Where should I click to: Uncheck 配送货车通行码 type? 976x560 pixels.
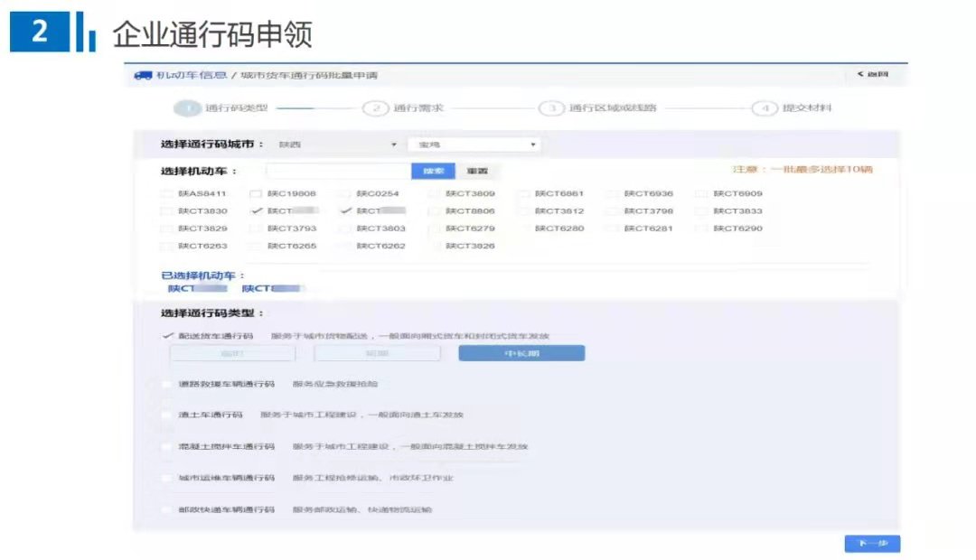point(166,336)
